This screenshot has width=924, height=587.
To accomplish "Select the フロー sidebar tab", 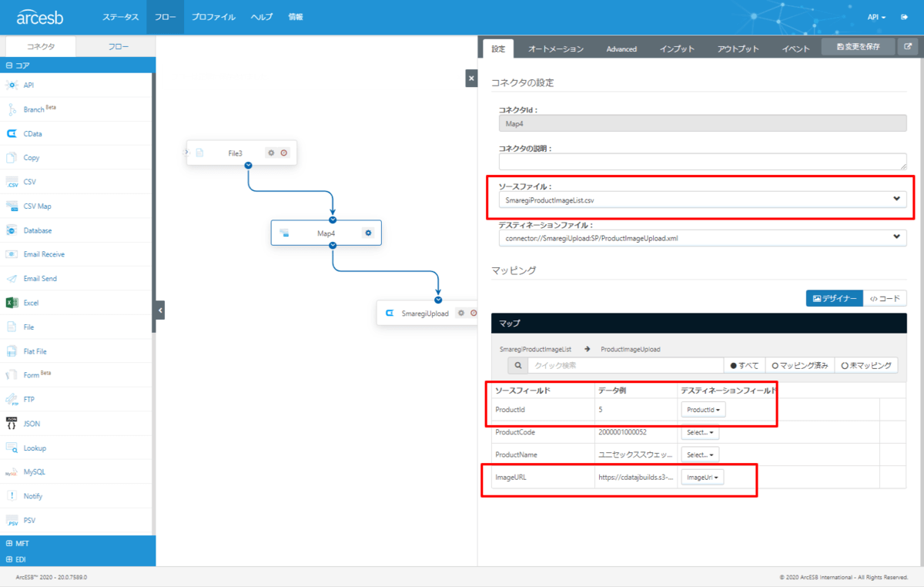I will (118, 46).
